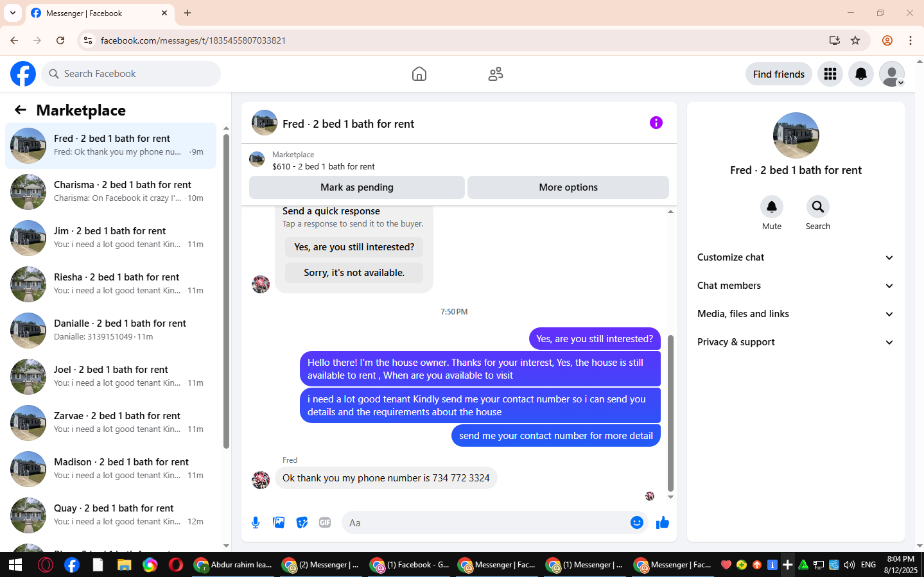Choose quick response Yes, are you still interested?
Image resolution: width=924 pixels, height=577 pixels.
[354, 247]
